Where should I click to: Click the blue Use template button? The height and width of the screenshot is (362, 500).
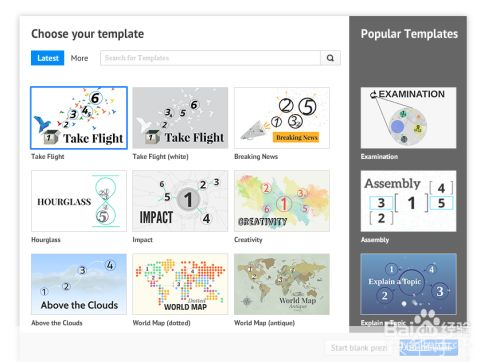429,348
